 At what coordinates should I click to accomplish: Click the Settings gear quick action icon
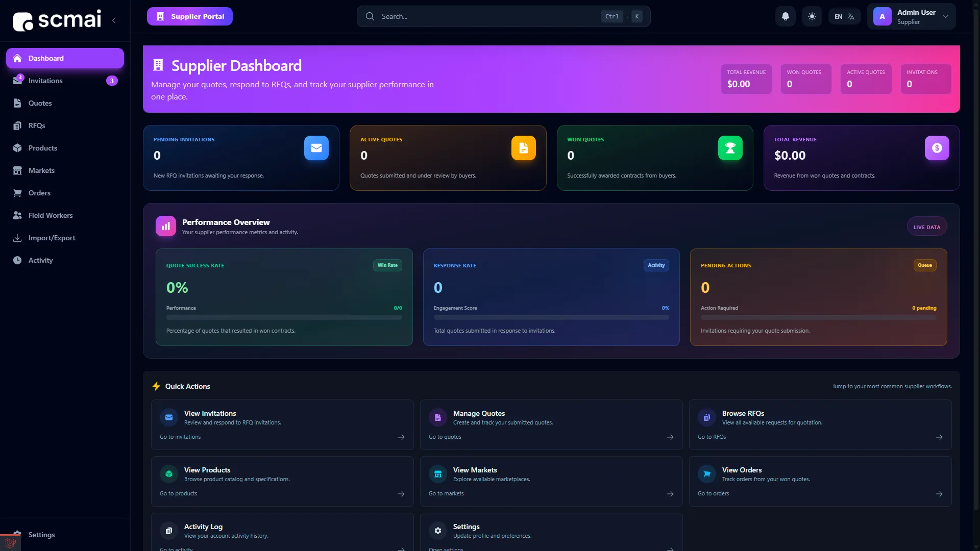click(438, 531)
